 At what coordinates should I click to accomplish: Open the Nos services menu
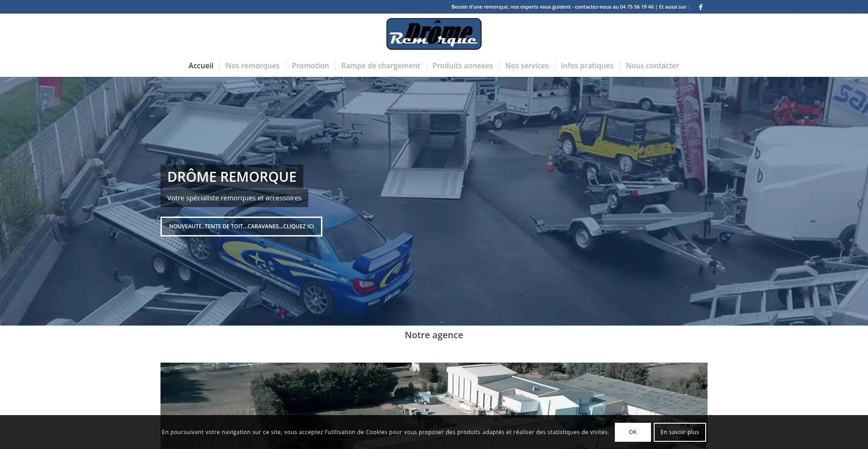tap(527, 66)
